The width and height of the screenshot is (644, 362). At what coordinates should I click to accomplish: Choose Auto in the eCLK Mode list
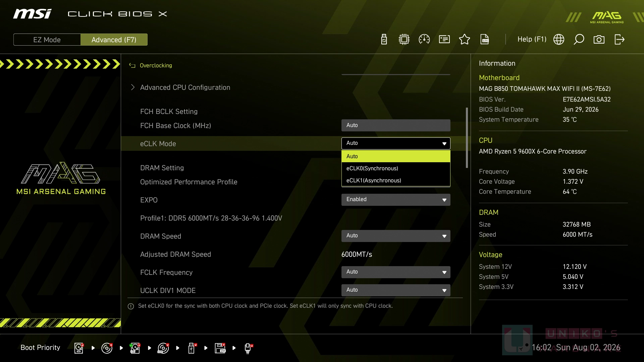[x=396, y=156]
